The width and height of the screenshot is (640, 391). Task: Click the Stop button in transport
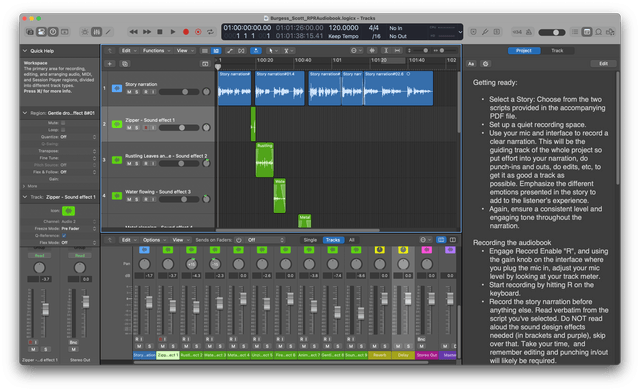pos(160,32)
